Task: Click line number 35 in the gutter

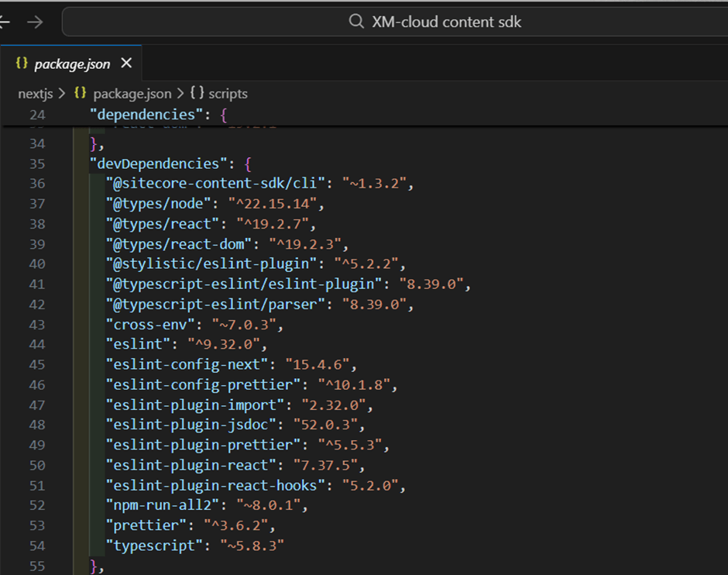Action: [x=37, y=164]
